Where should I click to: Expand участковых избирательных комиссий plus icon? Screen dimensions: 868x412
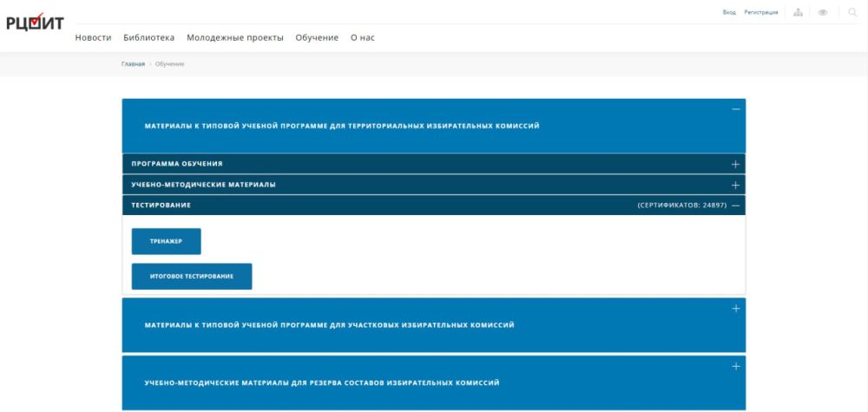[x=736, y=309]
